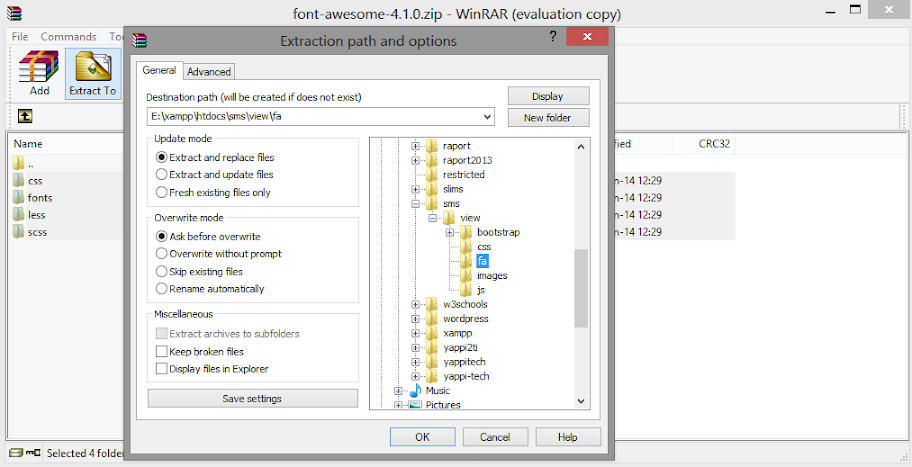Select the fa folder in tree
This screenshot has height=467, width=912.
(482, 261)
